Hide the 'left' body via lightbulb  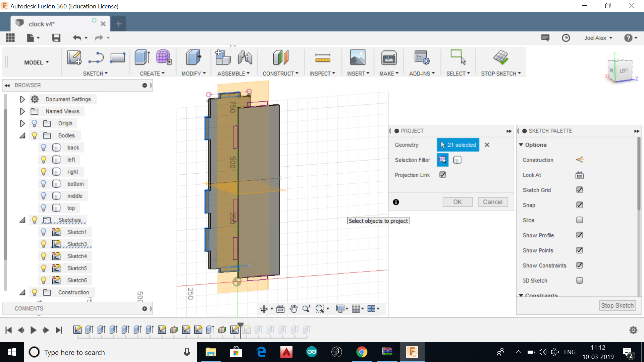coord(43,160)
